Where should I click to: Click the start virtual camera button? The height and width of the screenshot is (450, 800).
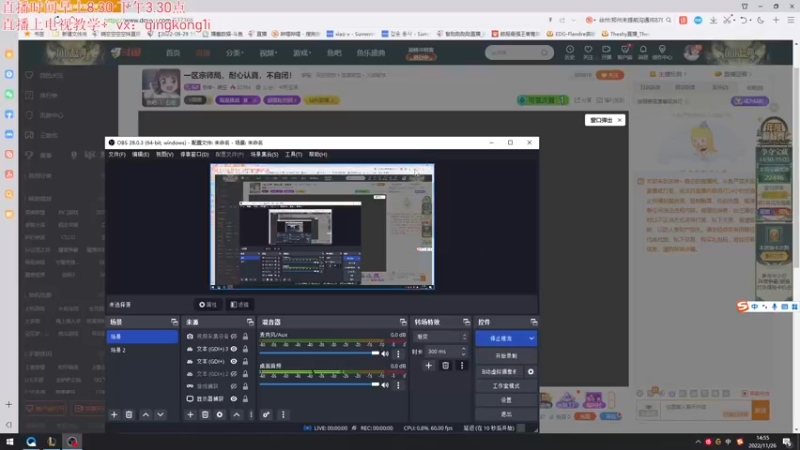pos(499,371)
